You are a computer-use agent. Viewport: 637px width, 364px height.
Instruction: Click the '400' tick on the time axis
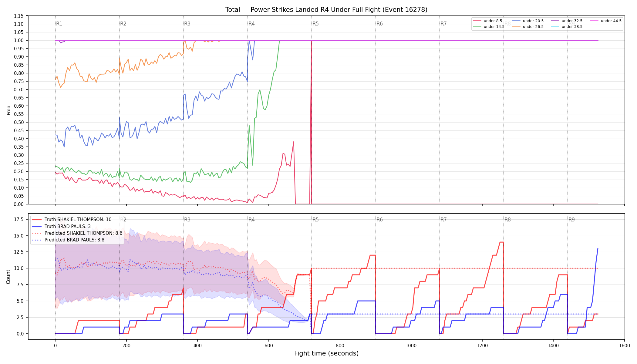(x=197, y=345)
